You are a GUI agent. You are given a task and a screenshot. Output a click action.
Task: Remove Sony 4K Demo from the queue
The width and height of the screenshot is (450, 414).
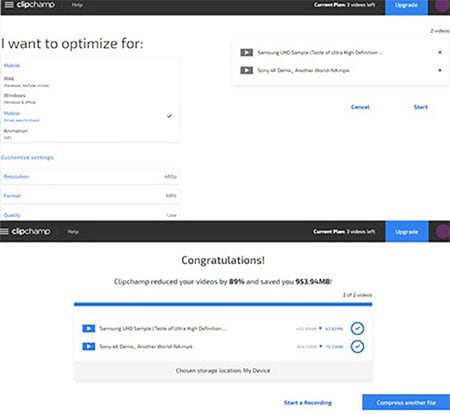tap(440, 70)
